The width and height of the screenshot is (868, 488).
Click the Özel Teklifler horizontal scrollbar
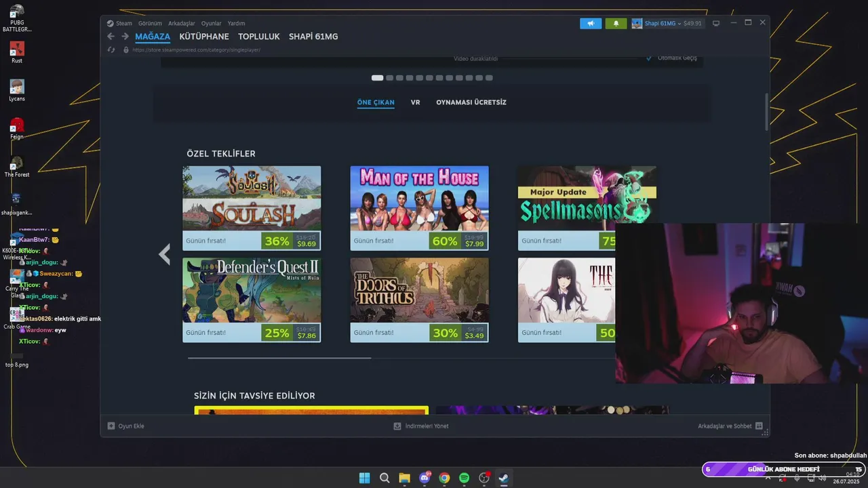pos(279,358)
